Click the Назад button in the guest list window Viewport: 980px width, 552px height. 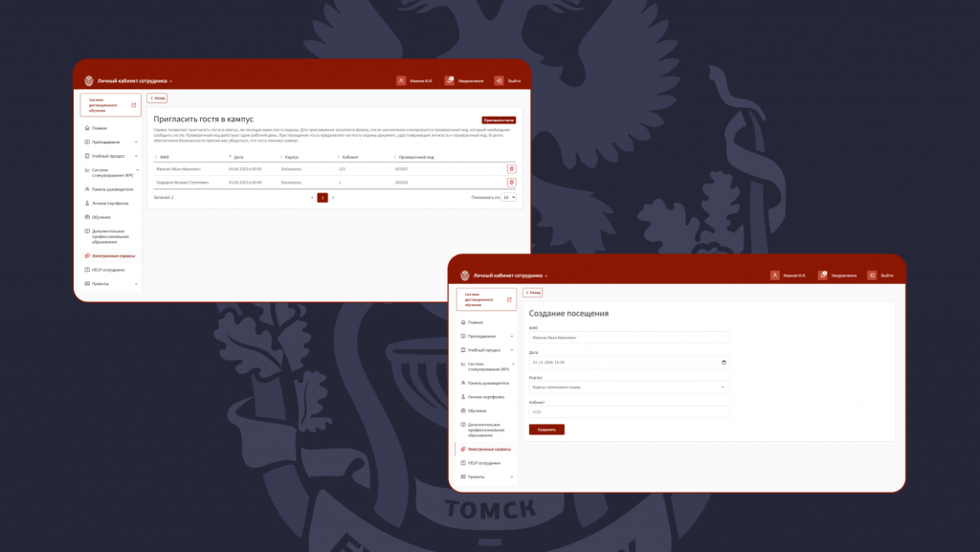157,98
